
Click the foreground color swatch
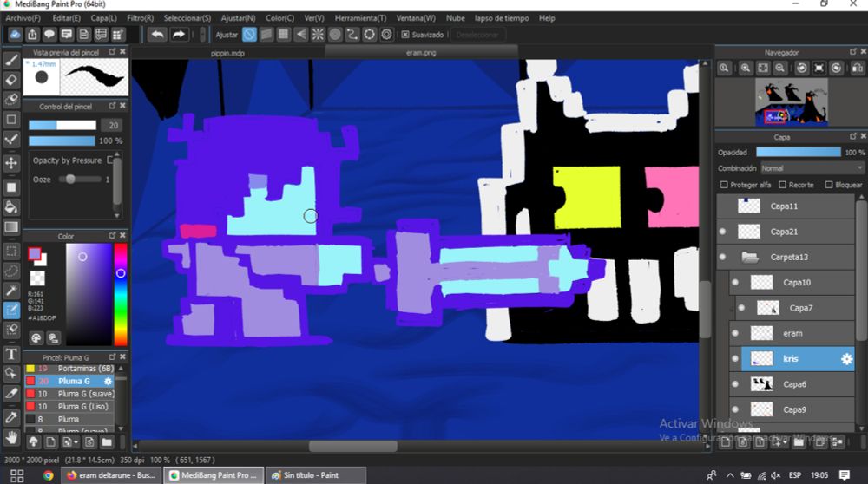click(35, 254)
